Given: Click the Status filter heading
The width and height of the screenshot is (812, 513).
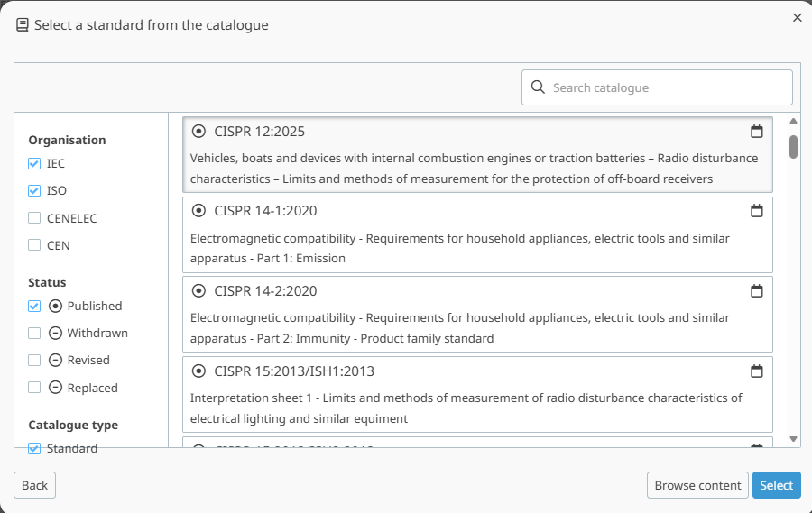Looking at the screenshot, I should 47,282.
